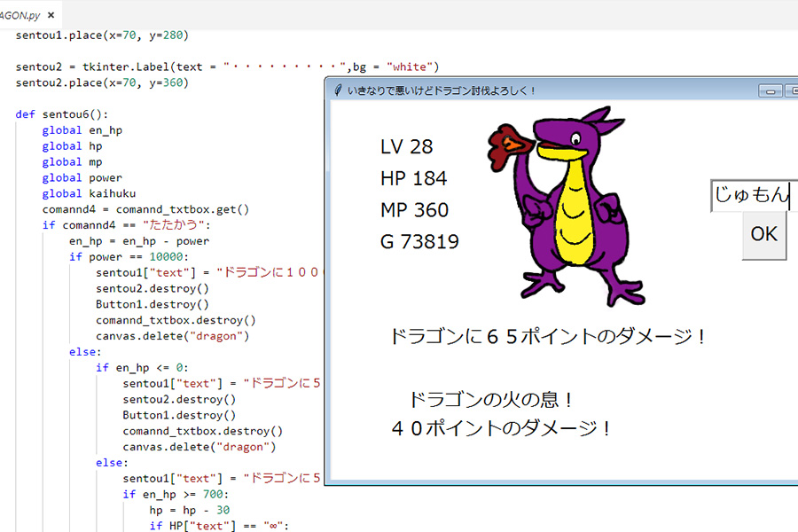Click the global mp line

tap(72, 161)
